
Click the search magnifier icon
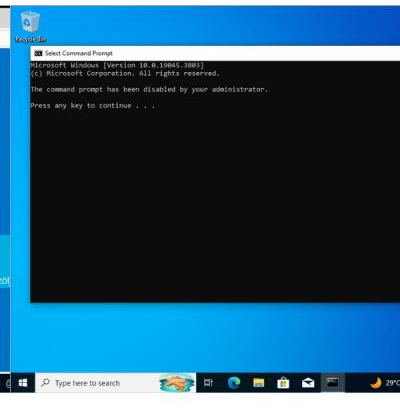(45, 383)
